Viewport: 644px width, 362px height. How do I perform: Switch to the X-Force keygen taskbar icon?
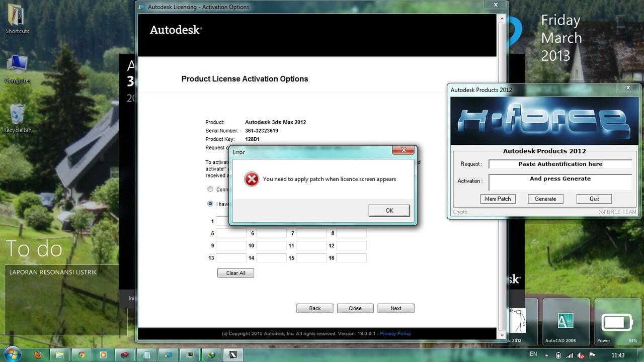pyautogui.click(x=233, y=354)
